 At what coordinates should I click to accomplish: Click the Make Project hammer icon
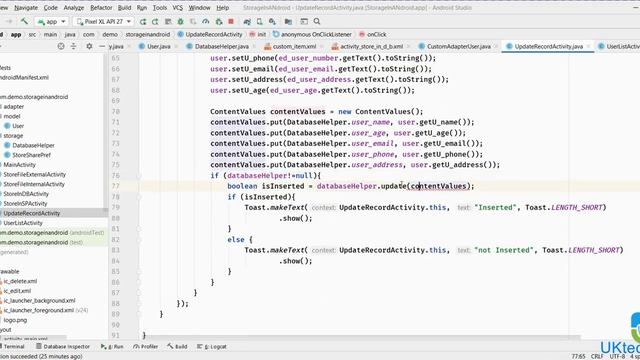pyautogui.click(x=24, y=21)
